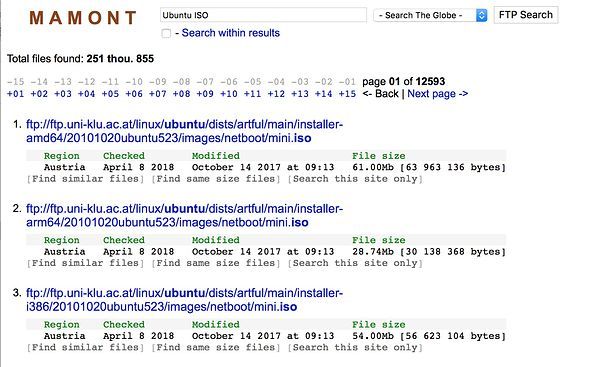This screenshot has width=610, height=367.
Task: Click the page 01 of 12593 indicator
Action: 403,81
